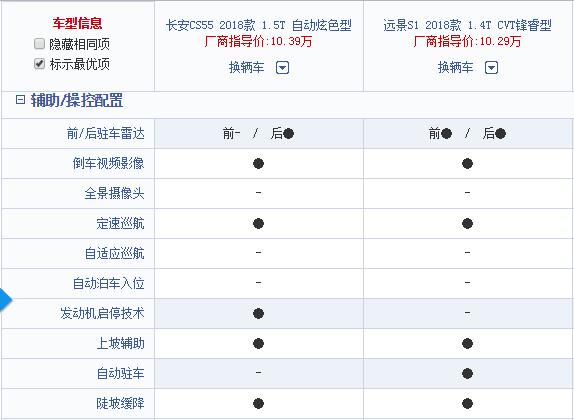574x420 pixels.
Task: Click 远景S1 dot for 陡坡缓降
Action: click(x=467, y=404)
